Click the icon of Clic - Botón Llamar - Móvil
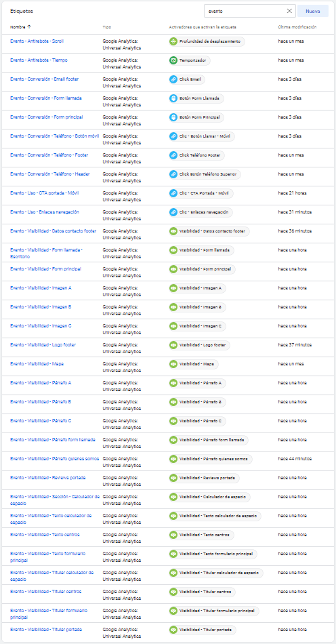 (x=173, y=136)
